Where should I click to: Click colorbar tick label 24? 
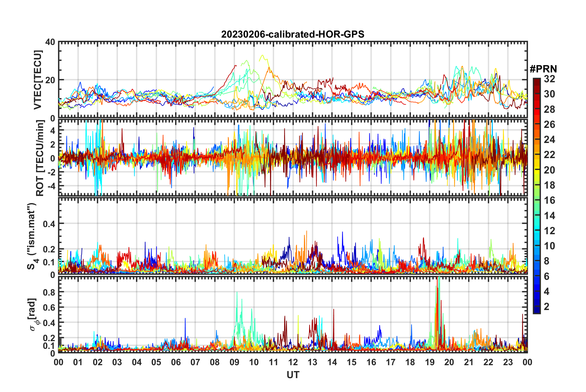(549, 140)
